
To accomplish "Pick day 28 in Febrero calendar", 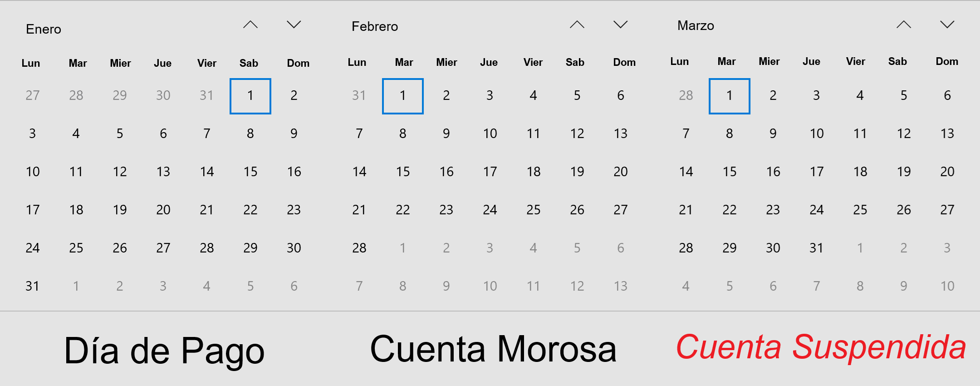I will coord(359,248).
